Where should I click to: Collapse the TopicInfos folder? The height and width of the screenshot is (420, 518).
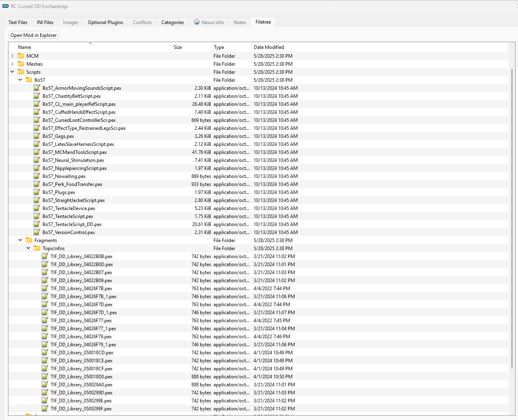point(28,248)
